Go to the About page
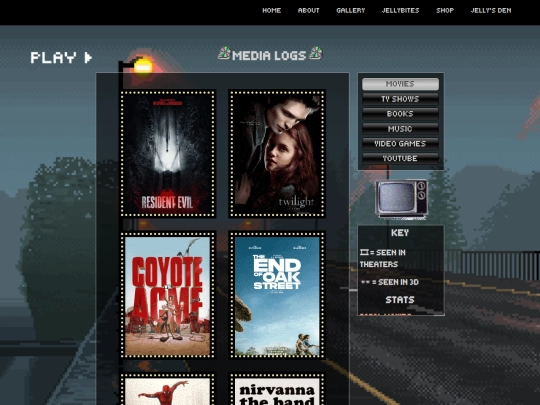540x405 pixels. 309,11
